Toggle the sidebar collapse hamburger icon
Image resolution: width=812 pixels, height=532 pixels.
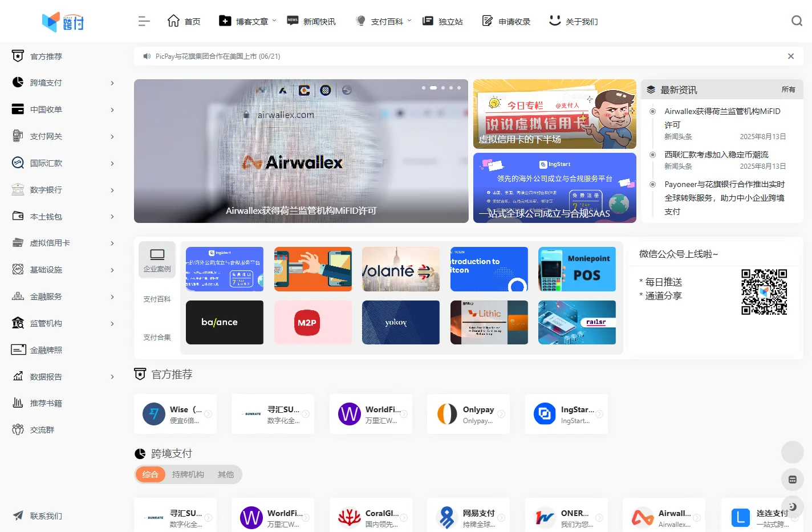[144, 21]
